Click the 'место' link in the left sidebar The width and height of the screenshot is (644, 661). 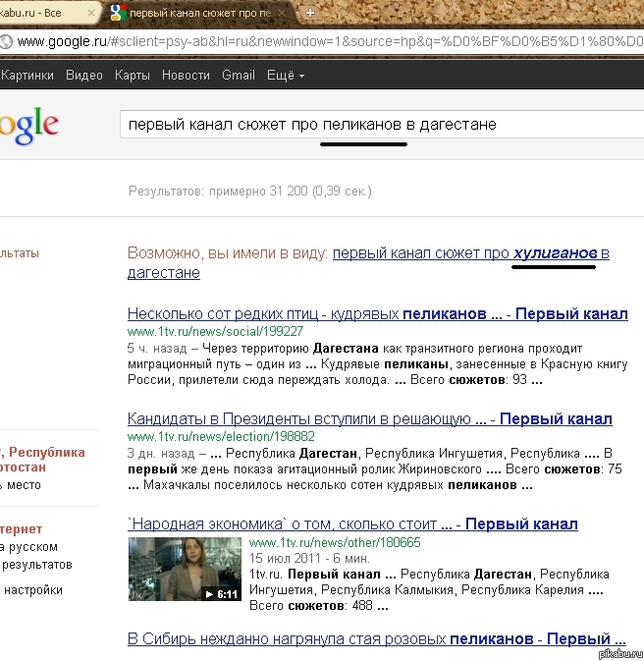tap(24, 485)
